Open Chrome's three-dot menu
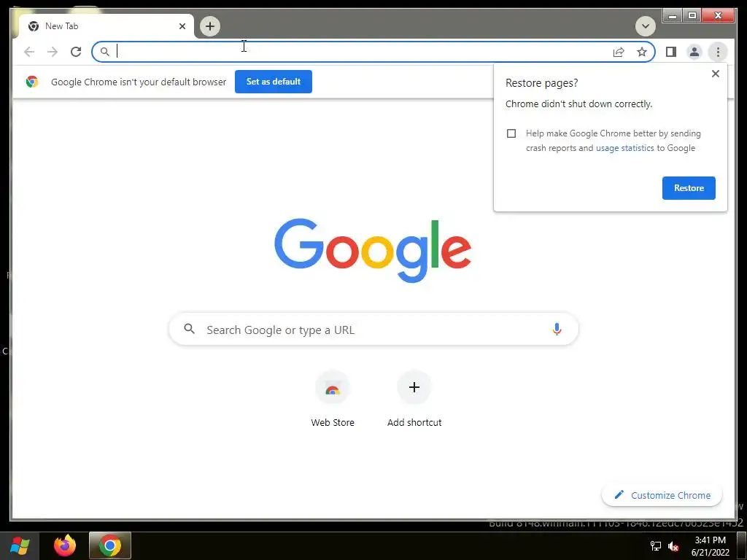747x560 pixels. (x=718, y=52)
